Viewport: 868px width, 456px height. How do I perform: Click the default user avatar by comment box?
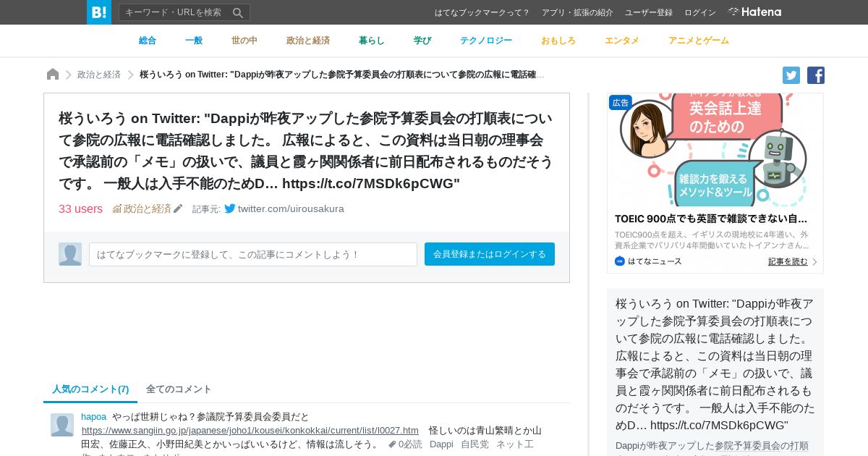click(x=70, y=254)
